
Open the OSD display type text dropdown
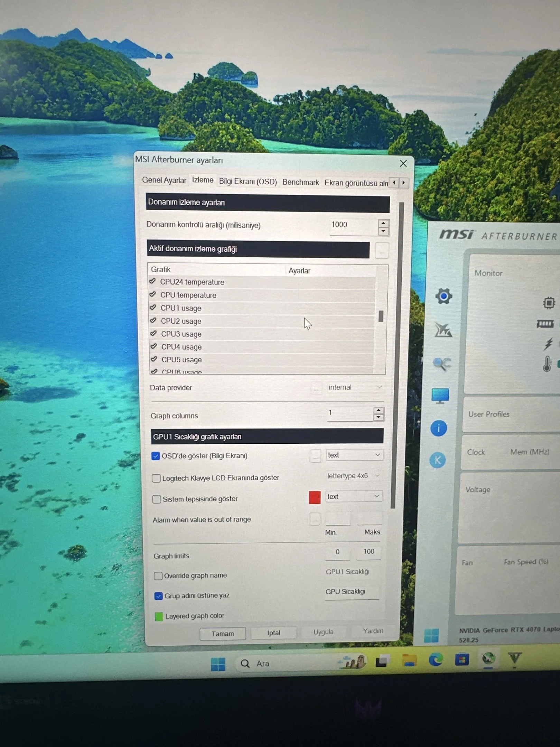[x=354, y=455]
